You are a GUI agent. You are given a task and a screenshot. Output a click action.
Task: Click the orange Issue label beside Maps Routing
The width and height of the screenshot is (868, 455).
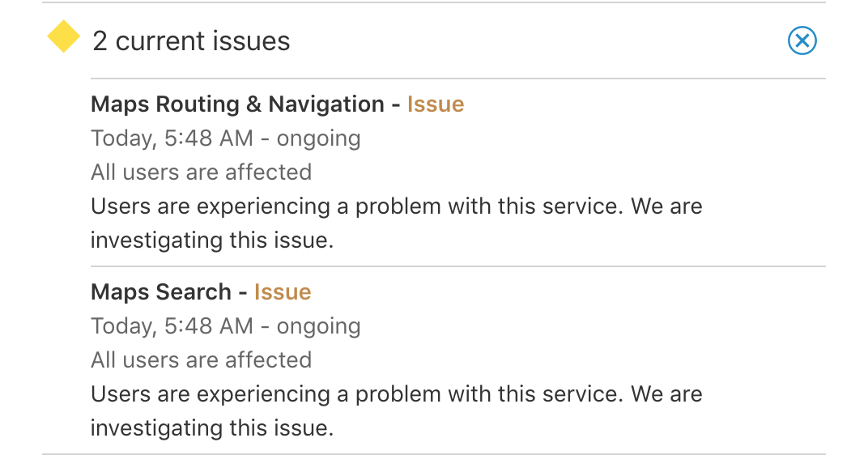pos(436,104)
